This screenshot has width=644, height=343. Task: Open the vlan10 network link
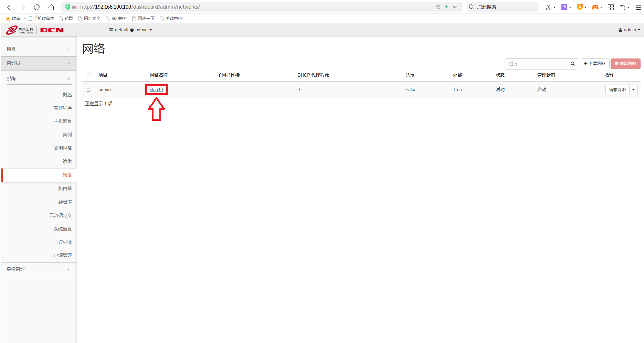[x=156, y=90]
